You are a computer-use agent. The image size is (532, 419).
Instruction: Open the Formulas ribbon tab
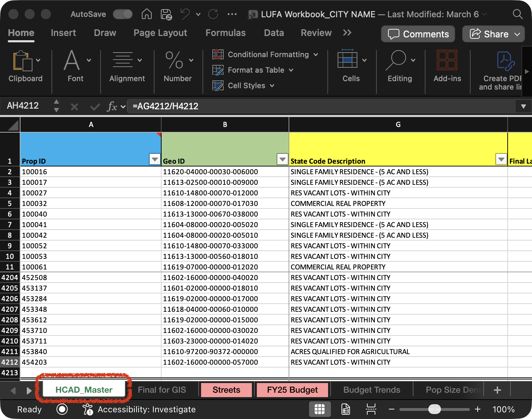[x=225, y=33]
